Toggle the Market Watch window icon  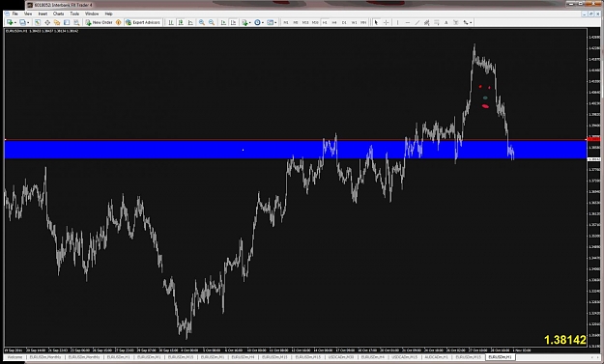click(x=38, y=23)
